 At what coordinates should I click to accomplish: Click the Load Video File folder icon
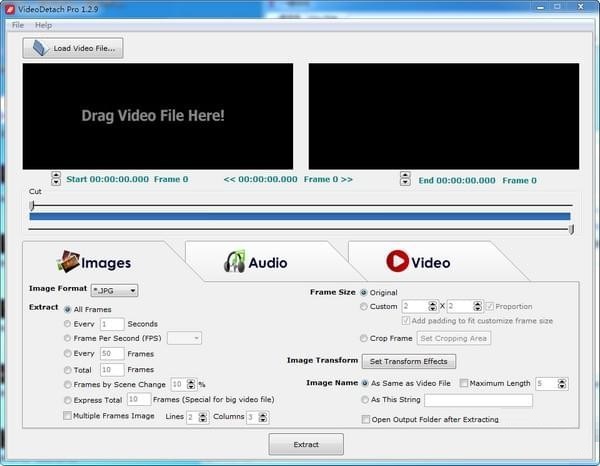(x=41, y=48)
